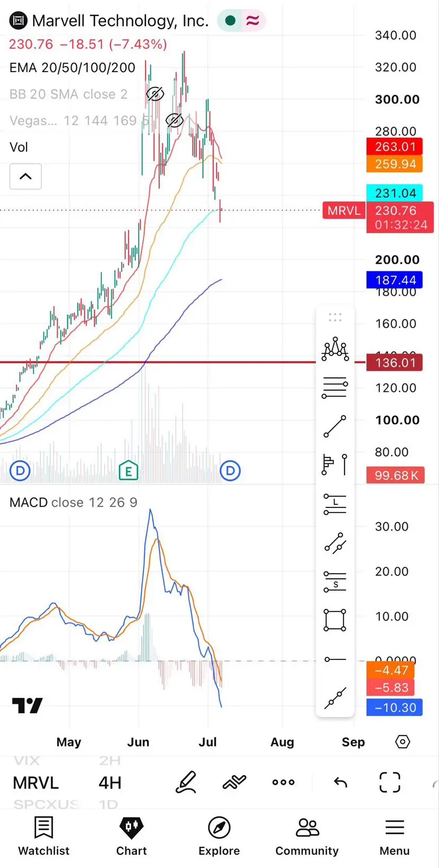Select the trend line tool

coord(335,426)
